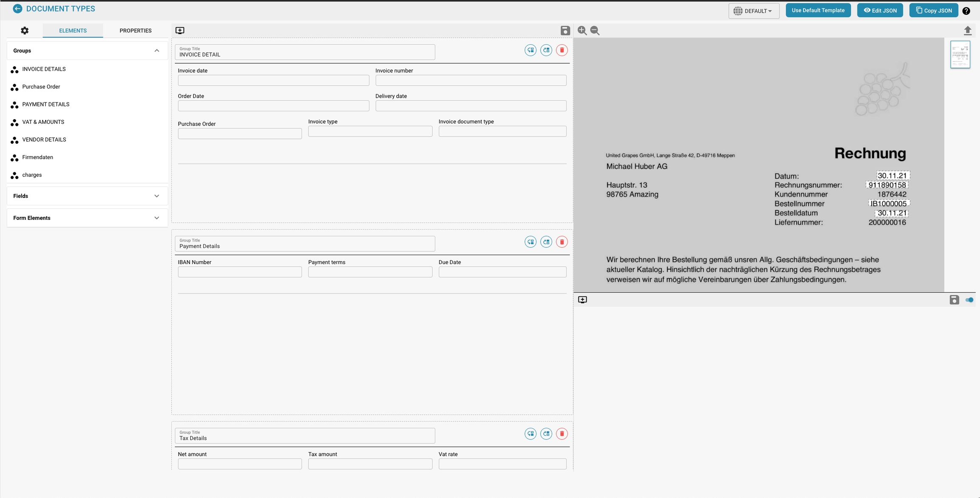980x498 pixels.
Task: Delete the Tax Details group
Action: [562, 434]
